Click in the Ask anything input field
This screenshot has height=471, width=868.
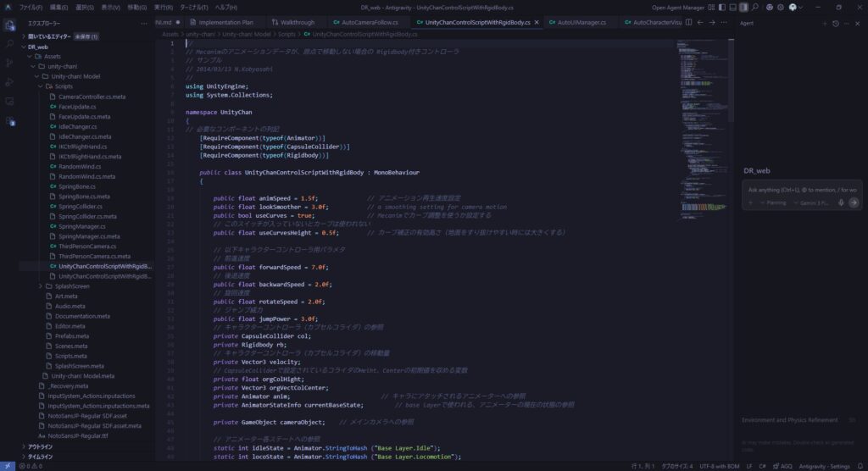[x=797, y=189]
